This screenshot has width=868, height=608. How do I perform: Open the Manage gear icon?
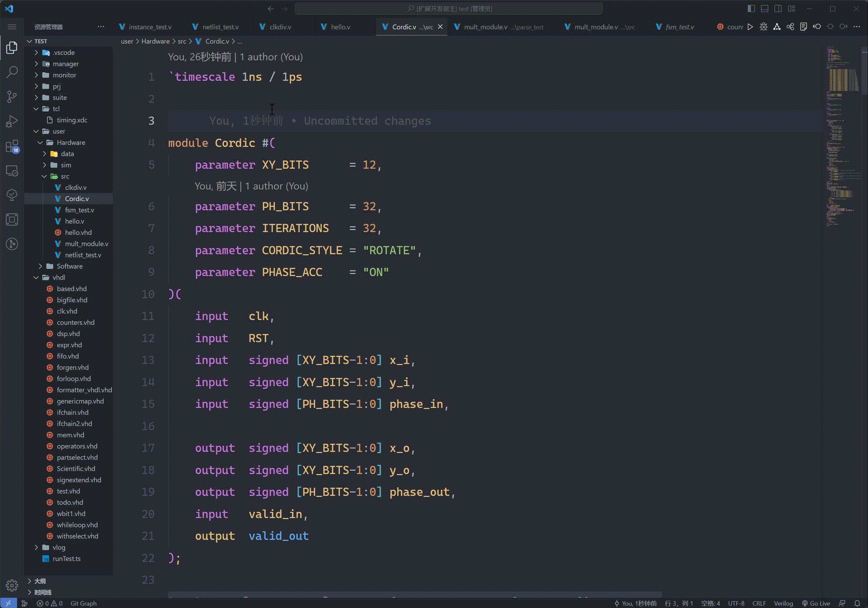coord(12,585)
